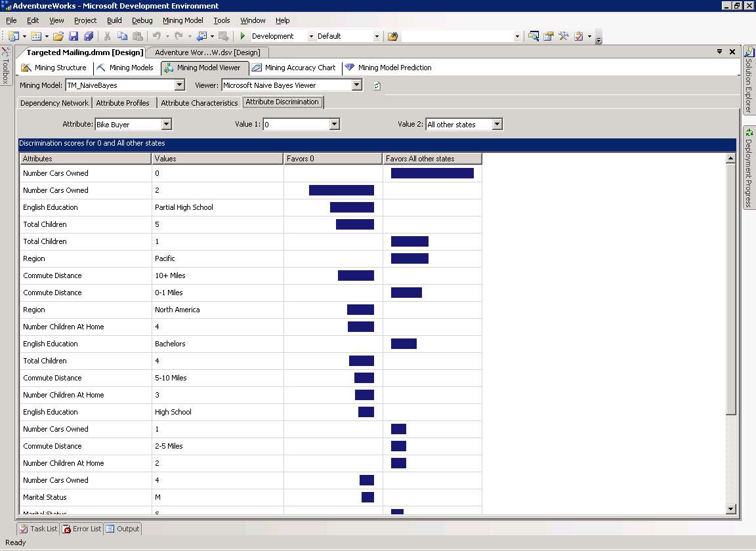756x551 pixels.
Task: Open the Default platform dropdown
Action: point(377,36)
